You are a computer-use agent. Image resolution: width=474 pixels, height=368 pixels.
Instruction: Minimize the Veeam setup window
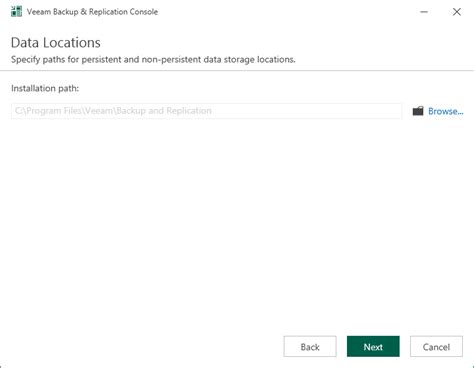point(424,12)
